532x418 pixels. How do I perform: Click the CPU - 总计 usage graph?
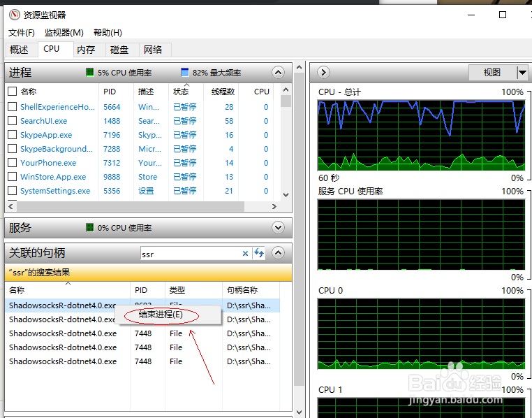click(421, 135)
